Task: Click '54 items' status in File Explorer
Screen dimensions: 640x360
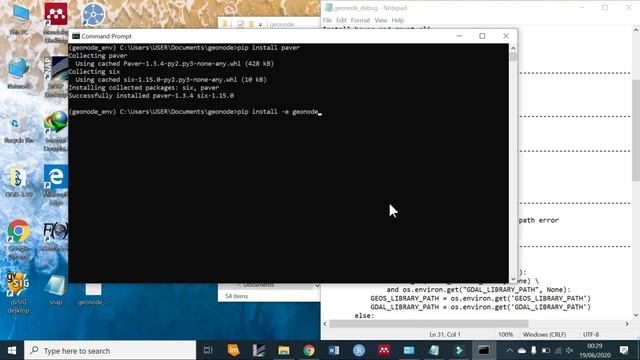Action: click(236, 296)
